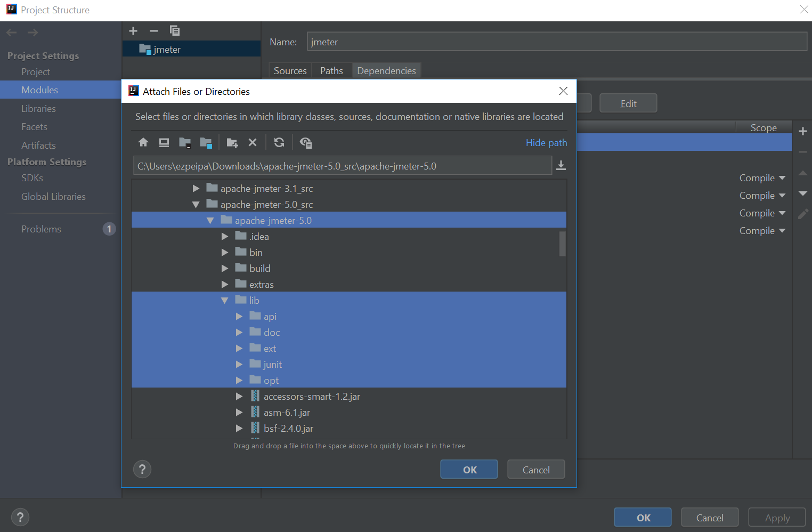Focus the directory path input field
The height and width of the screenshot is (532, 812).
tap(342, 166)
